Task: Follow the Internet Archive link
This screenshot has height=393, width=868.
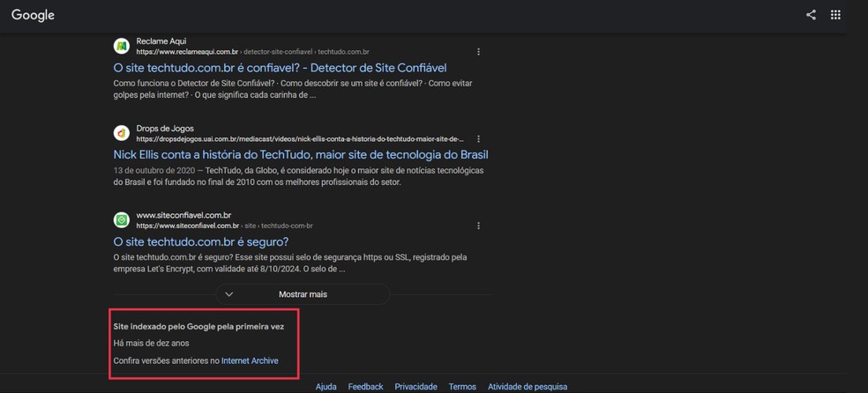Action: [x=250, y=360]
